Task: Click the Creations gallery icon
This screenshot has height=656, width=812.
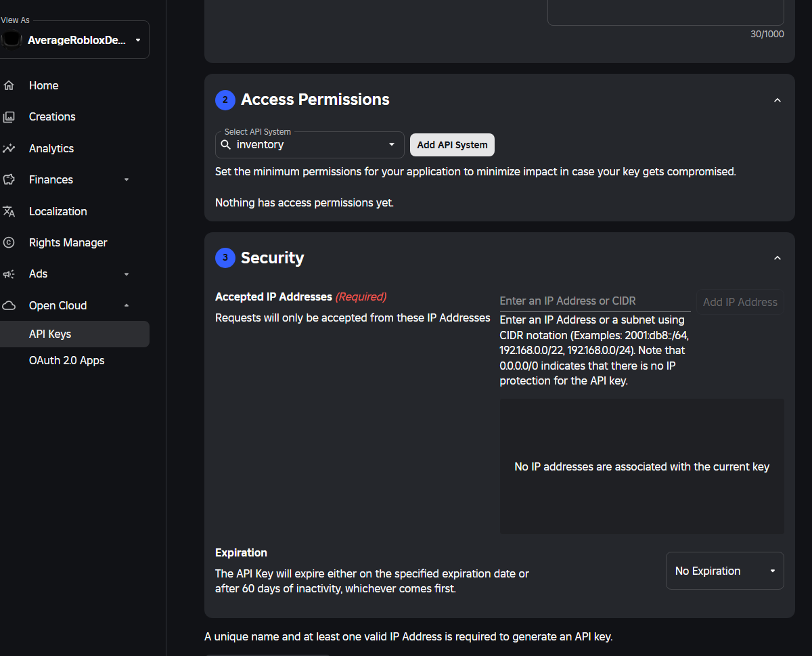Action: 9,117
